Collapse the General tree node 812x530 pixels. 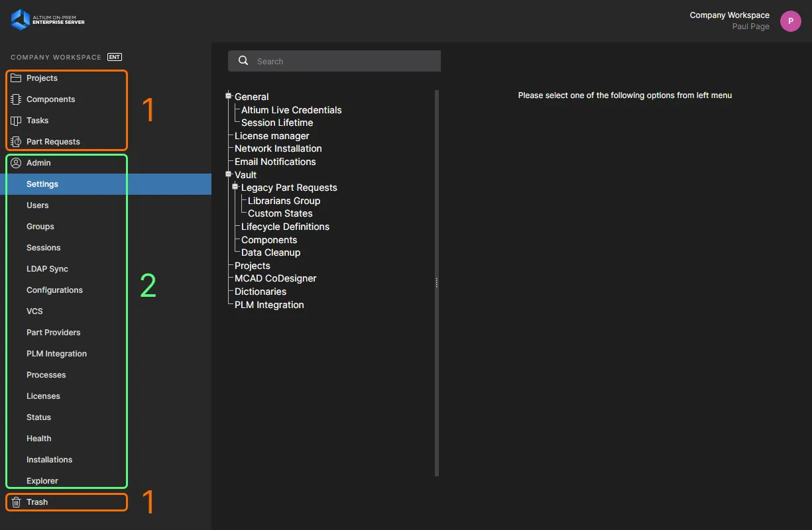point(229,96)
